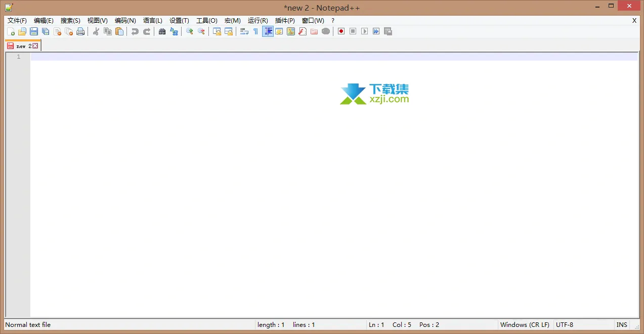644x334 pixels.
Task: Open the 文件(F) menu
Action: point(17,20)
